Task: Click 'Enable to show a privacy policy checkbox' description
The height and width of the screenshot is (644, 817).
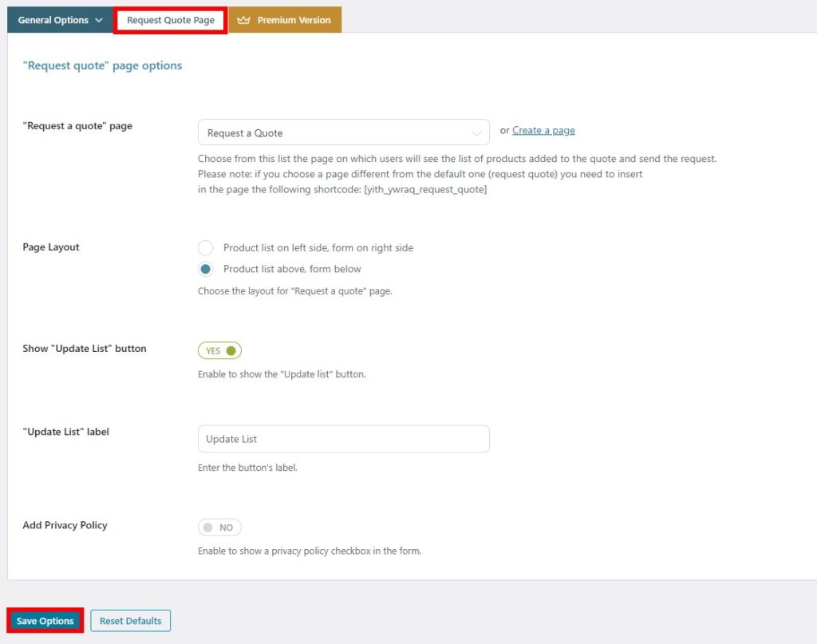Action: coord(310,551)
